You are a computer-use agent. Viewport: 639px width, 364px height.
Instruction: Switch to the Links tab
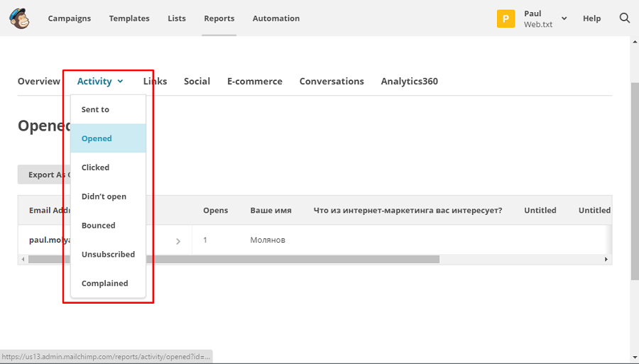coord(155,82)
